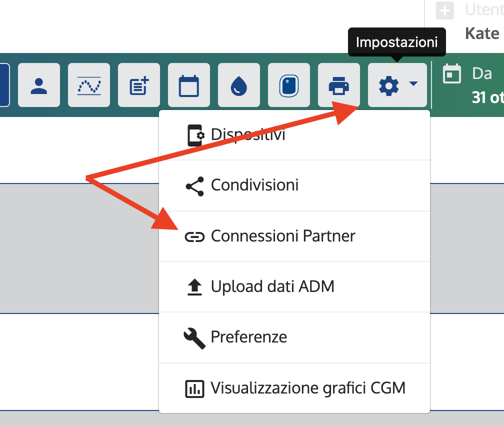Open the patient profile icon in toolbar

point(39,85)
